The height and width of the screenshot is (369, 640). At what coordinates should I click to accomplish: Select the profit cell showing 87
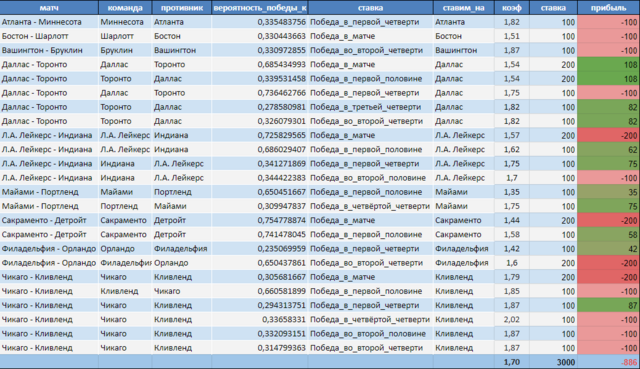click(608, 305)
